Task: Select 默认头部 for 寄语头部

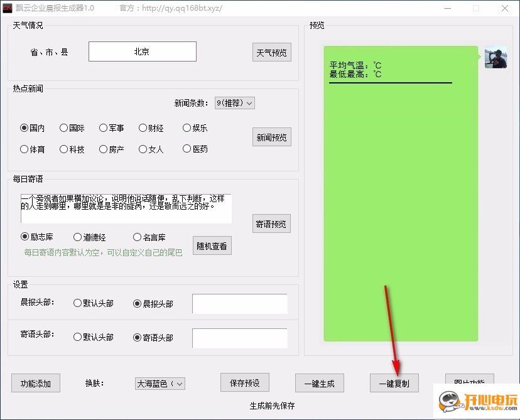Action: pyautogui.click(x=94, y=337)
